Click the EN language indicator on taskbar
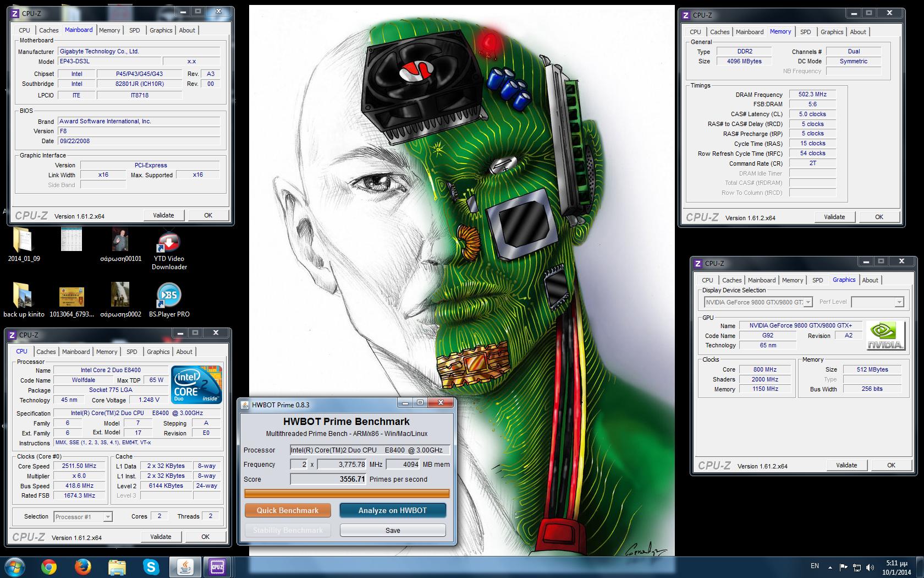This screenshot has width=924, height=578. coord(815,566)
